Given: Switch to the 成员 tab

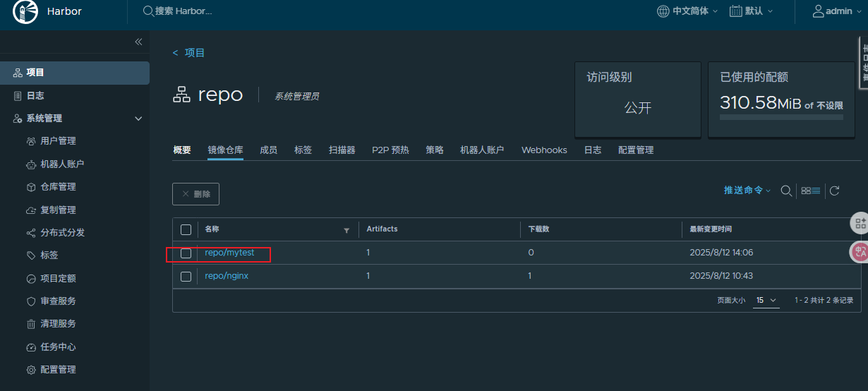Looking at the screenshot, I should [269, 150].
